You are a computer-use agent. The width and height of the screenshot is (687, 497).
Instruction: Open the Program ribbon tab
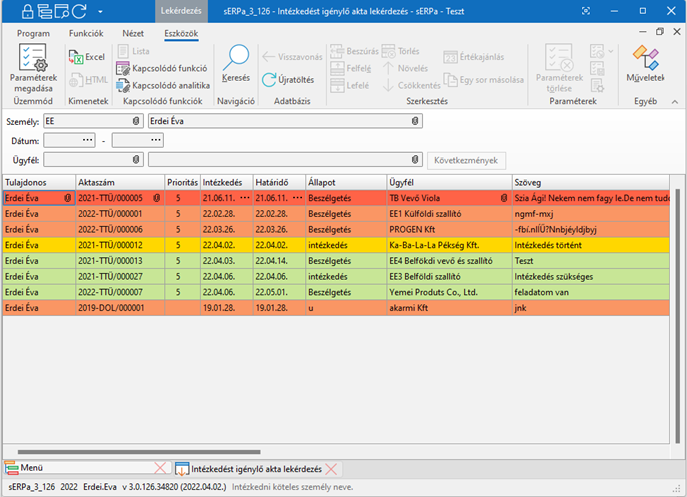click(x=33, y=33)
